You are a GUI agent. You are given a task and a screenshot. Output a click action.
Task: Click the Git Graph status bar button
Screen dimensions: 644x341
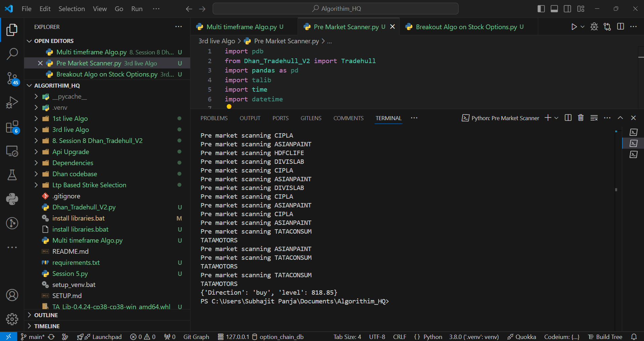pos(196,337)
